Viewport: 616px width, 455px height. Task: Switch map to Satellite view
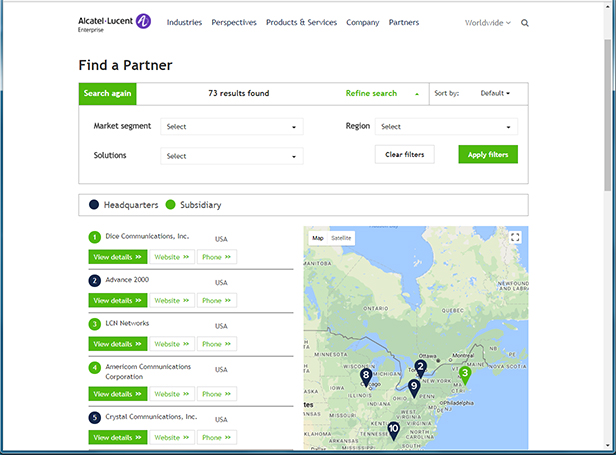pos(342,238)
